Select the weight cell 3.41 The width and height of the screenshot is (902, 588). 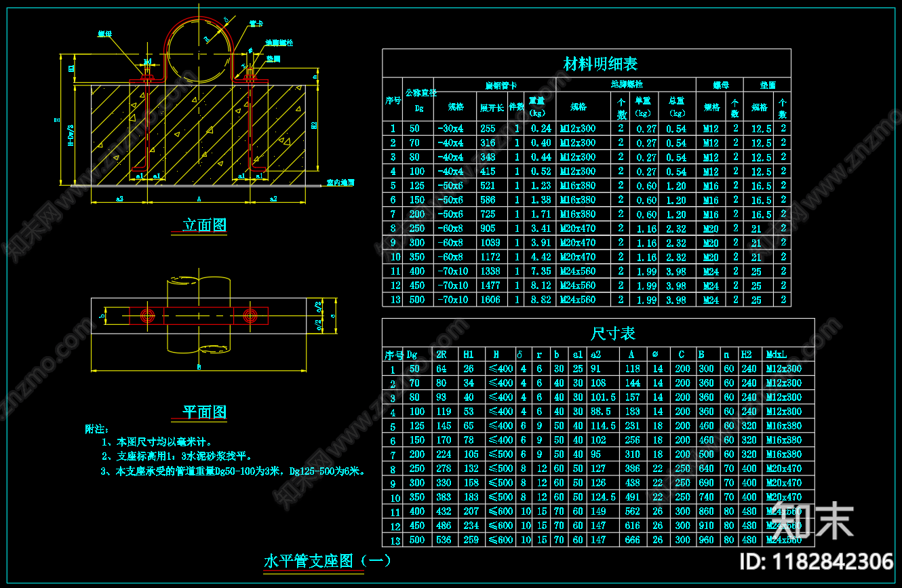(x=541, y=228)
